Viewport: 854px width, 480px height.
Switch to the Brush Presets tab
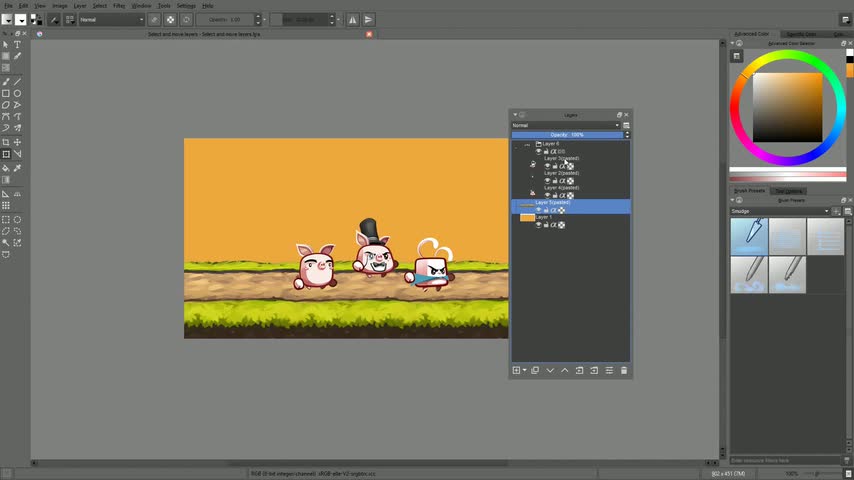749,191
